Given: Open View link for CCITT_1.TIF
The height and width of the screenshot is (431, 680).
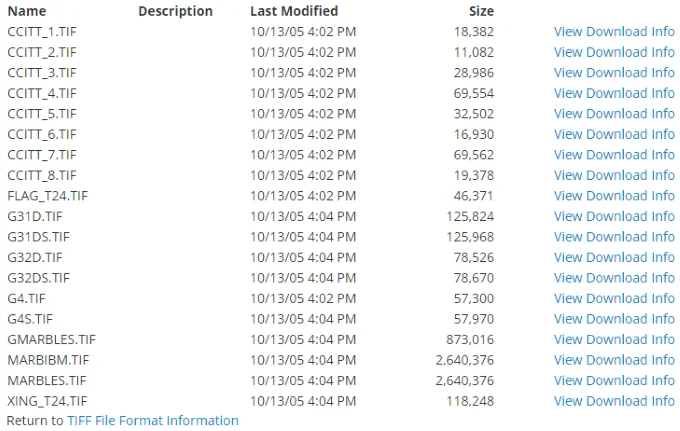Looking at the screenshot, I should tap(568, 32).
